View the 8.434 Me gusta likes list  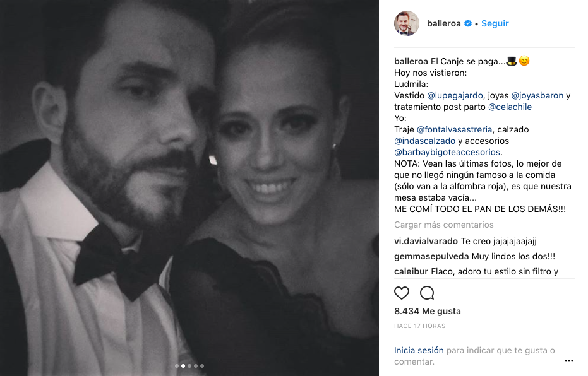coord(427,311)
